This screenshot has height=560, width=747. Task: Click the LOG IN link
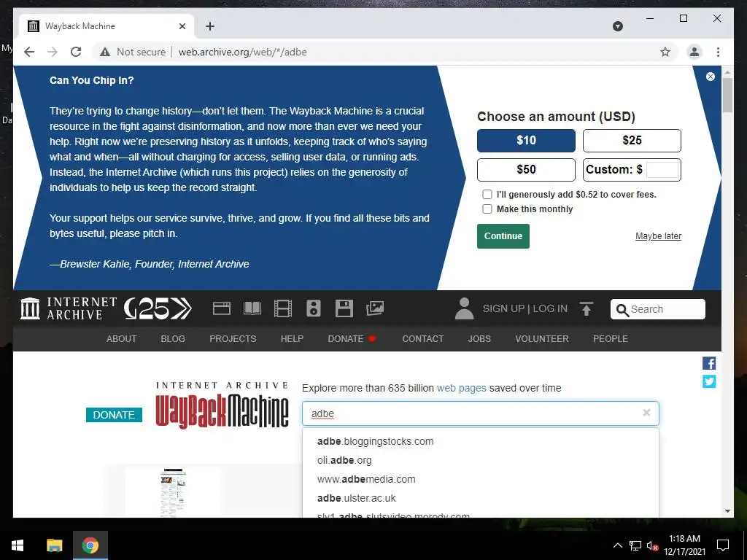[550, 308]
